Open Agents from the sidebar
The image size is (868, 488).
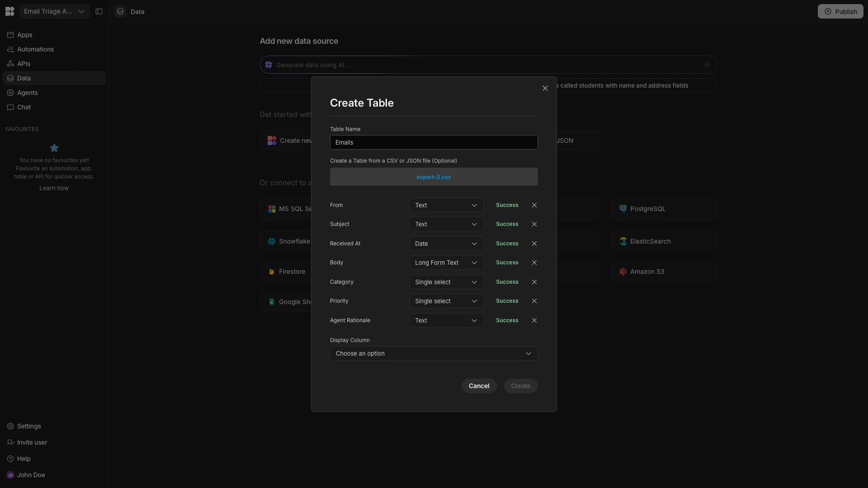pos(27,93)
